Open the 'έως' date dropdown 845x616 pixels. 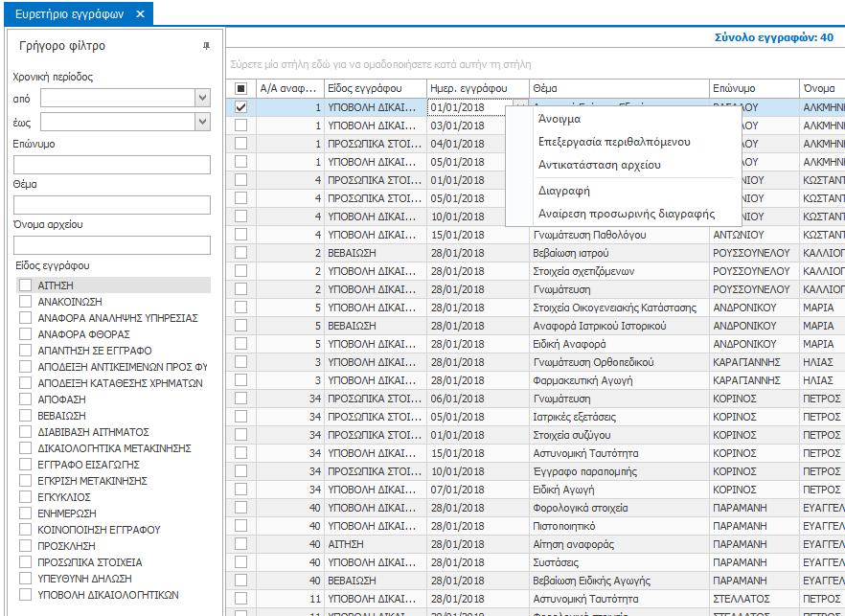(202, 122)
